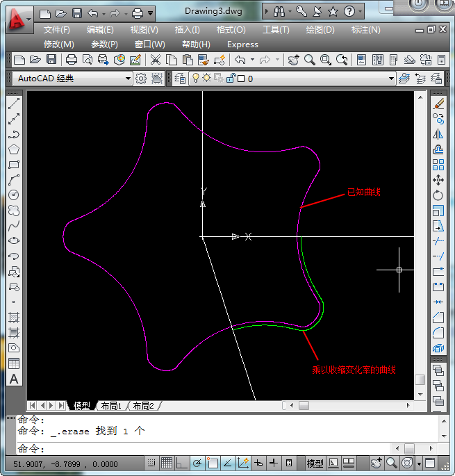Screen dimensions: 455x476
Task: Click the Workspace settings gear button
Action: 141,79
